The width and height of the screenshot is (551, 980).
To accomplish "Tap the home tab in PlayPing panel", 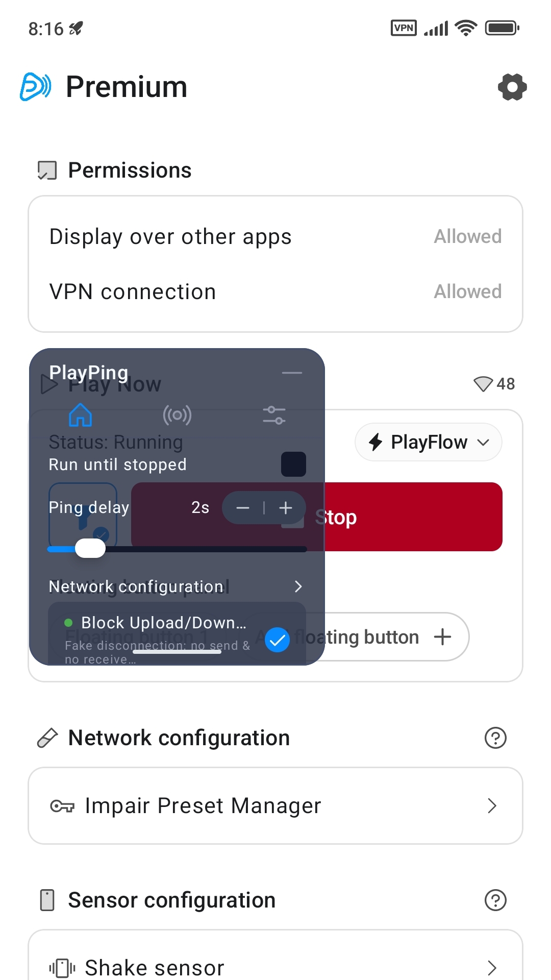I will point(80,415).
